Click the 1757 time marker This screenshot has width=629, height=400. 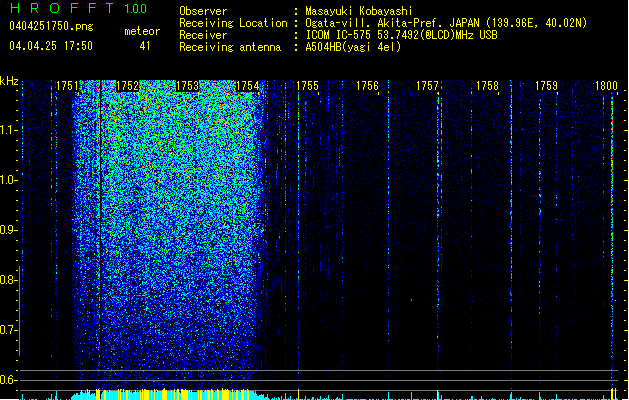coord(427,86)
